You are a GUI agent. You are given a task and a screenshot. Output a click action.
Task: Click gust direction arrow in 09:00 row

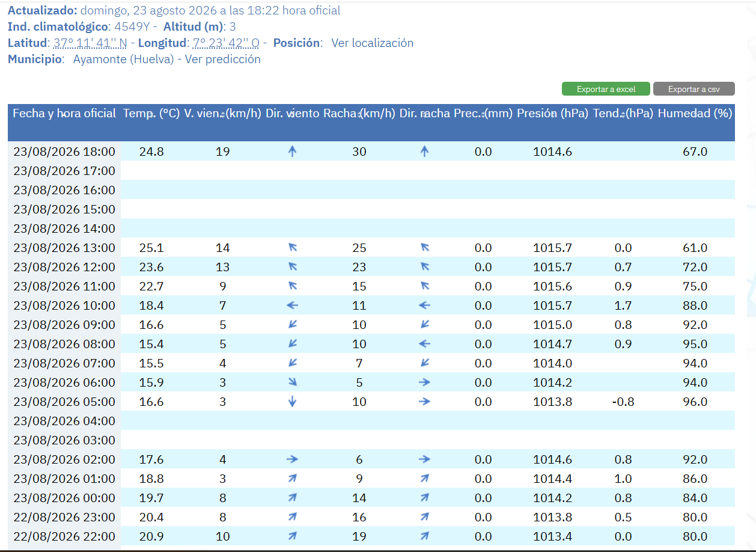[424, 325]
